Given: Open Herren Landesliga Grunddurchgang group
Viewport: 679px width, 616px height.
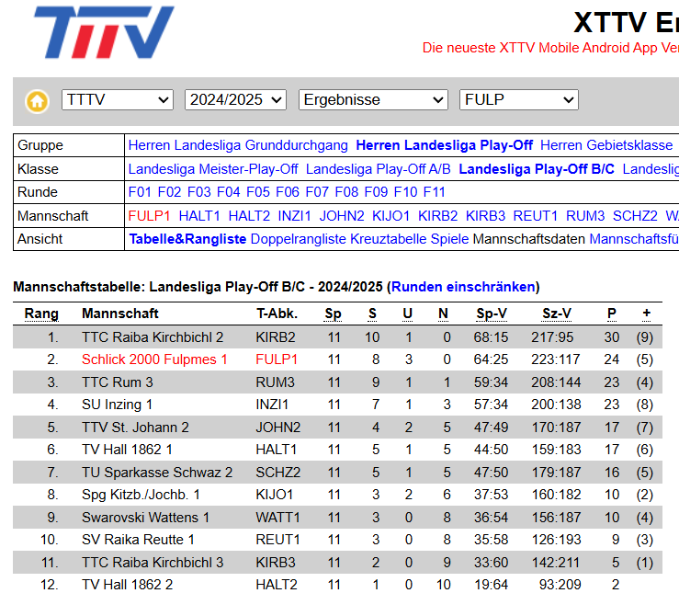Looking at the screenshot, I should 238,145.
